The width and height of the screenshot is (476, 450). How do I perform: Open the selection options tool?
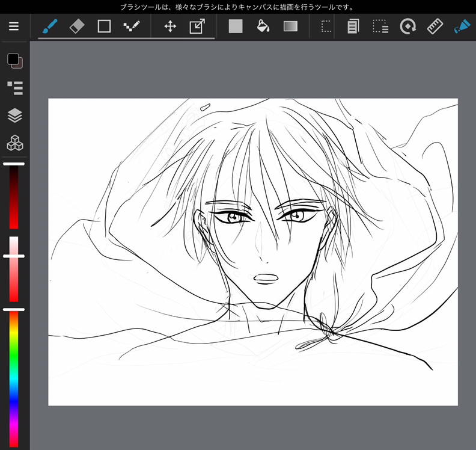click(x=380, y=26)
